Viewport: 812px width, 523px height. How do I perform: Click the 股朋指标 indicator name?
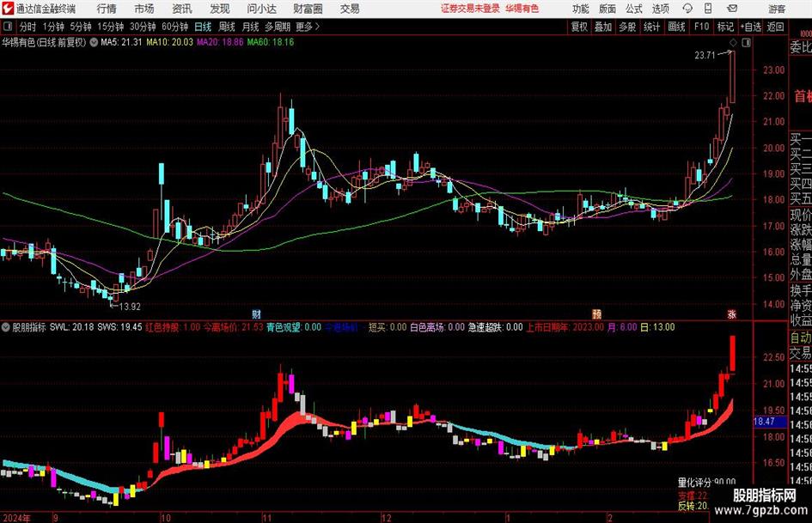tap(29, 327)
